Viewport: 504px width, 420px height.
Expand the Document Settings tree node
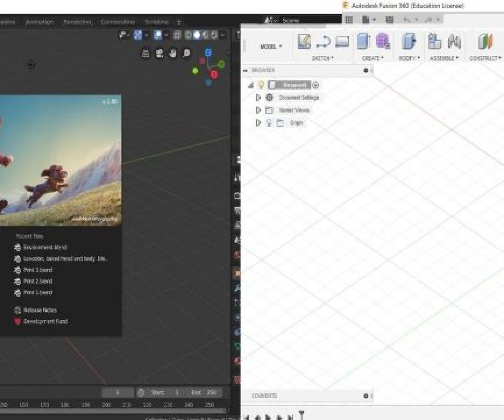(258, 98)
